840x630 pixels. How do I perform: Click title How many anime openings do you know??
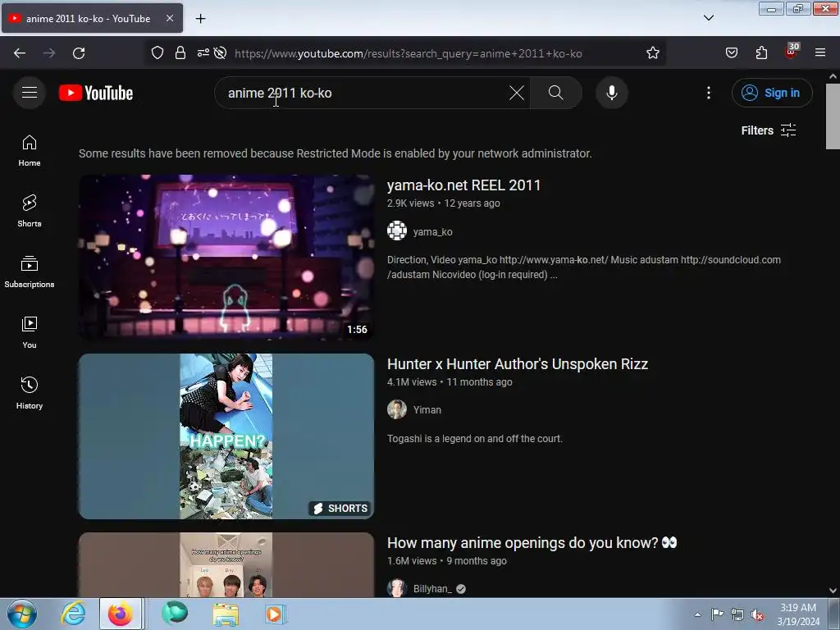532,543
